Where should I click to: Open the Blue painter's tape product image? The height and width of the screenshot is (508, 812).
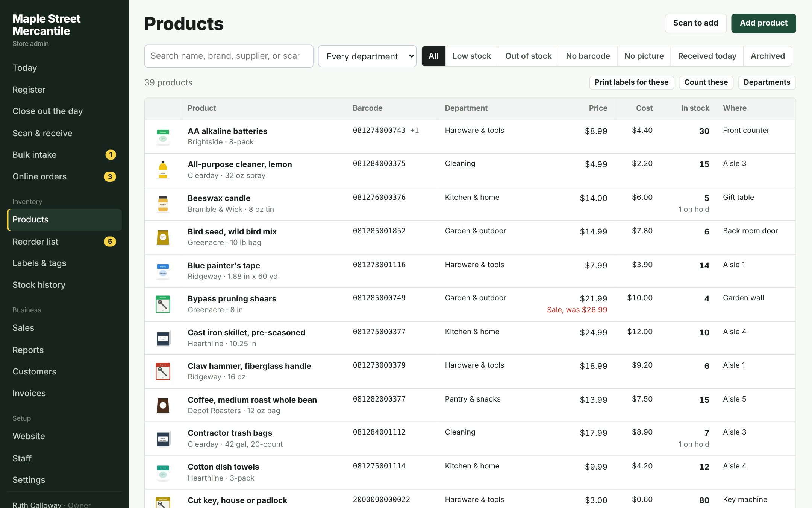[163, 271]
